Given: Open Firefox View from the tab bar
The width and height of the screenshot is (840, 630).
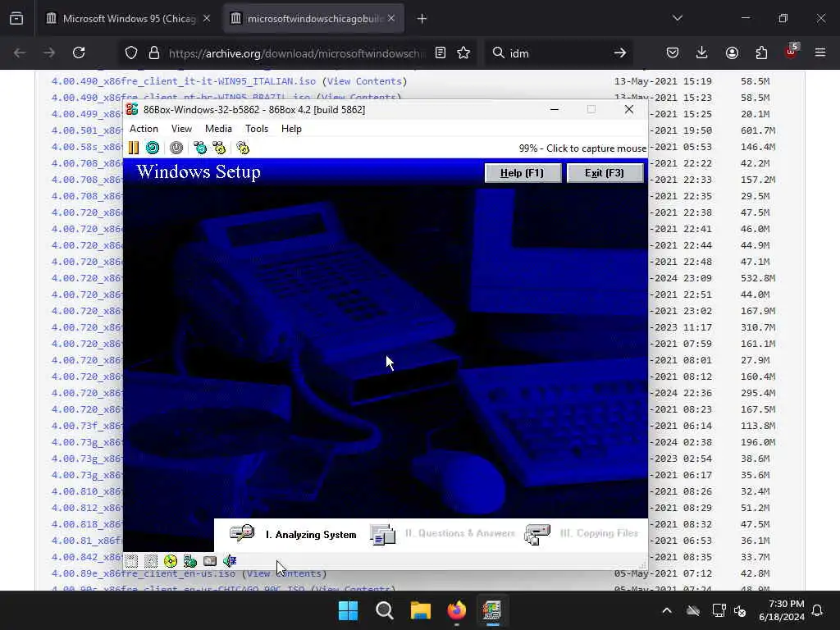Looking at the screenshot, I should [16, 19].
